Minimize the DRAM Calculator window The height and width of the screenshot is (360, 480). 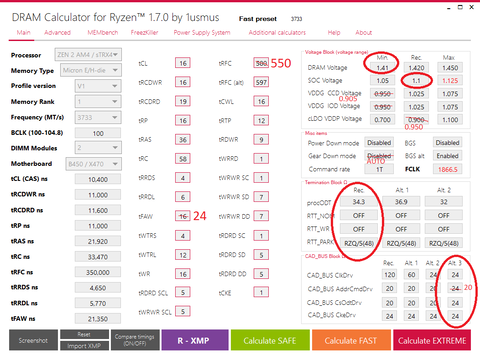coord(449,8)
